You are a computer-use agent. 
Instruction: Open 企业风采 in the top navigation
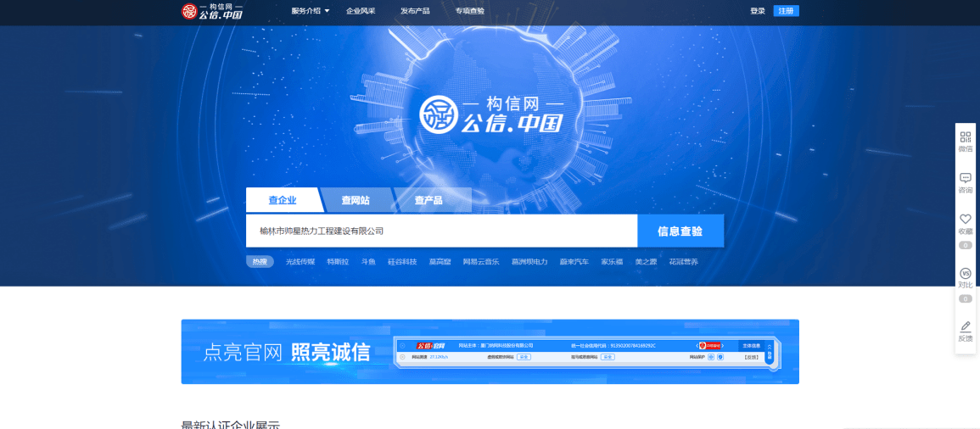pos(361,11)
